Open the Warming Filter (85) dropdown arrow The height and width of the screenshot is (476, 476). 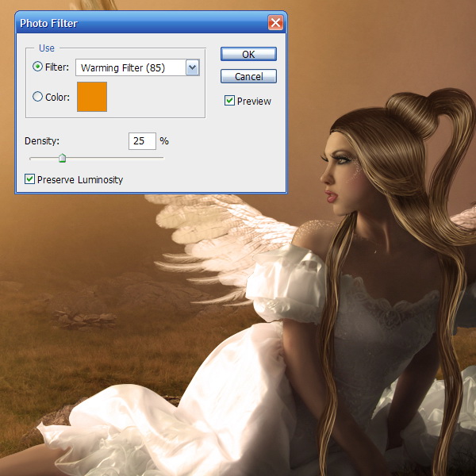[193, 67]
